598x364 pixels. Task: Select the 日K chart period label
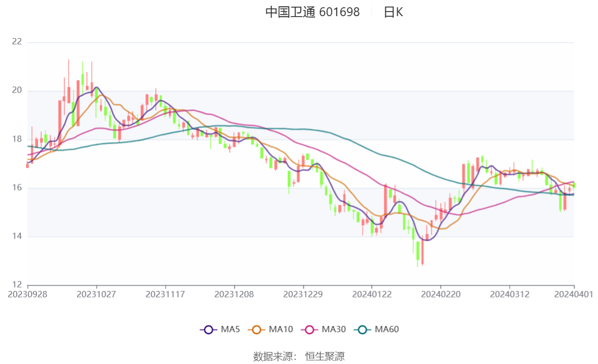393,12
